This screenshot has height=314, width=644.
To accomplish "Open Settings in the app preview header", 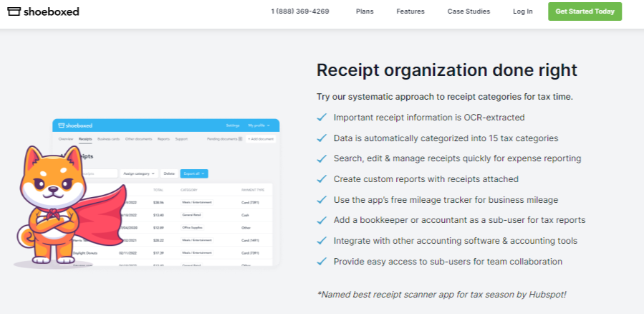I will click(x=233, y=125).
